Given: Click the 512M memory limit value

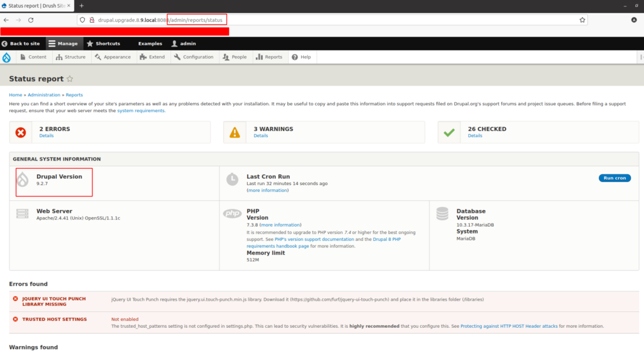Looking at the screenshot, I should pos(253,260).
